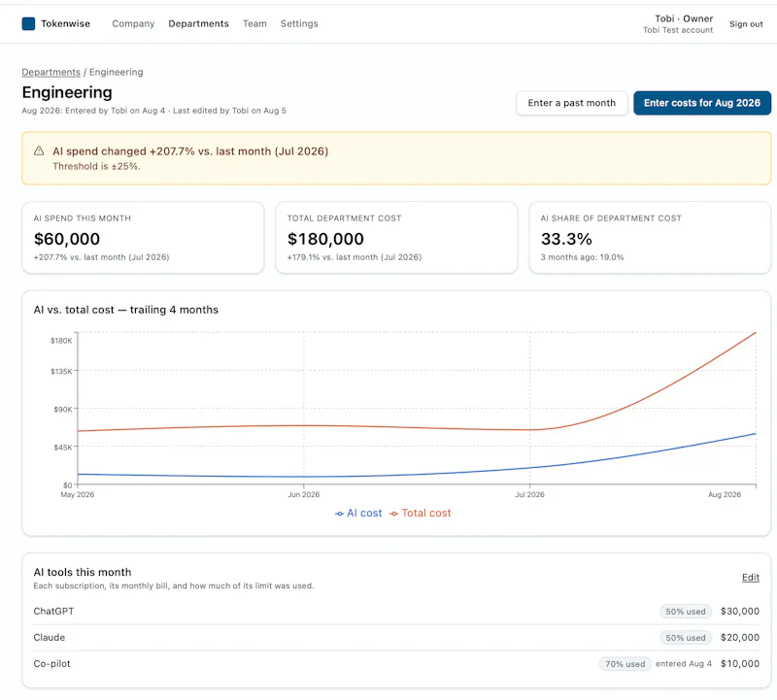Click the Total cost legend label
The height and width of the screenshot is (700, 777).
(x=426, y=514)
